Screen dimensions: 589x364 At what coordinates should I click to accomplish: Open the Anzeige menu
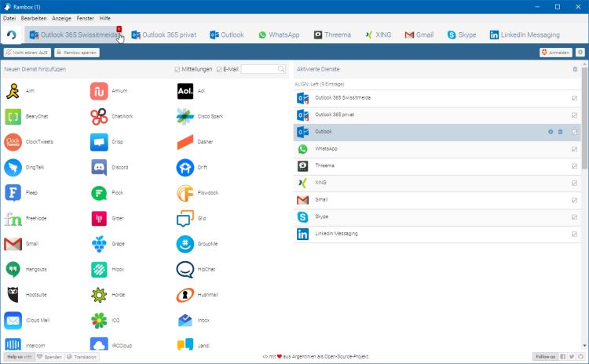click(61, 18)
